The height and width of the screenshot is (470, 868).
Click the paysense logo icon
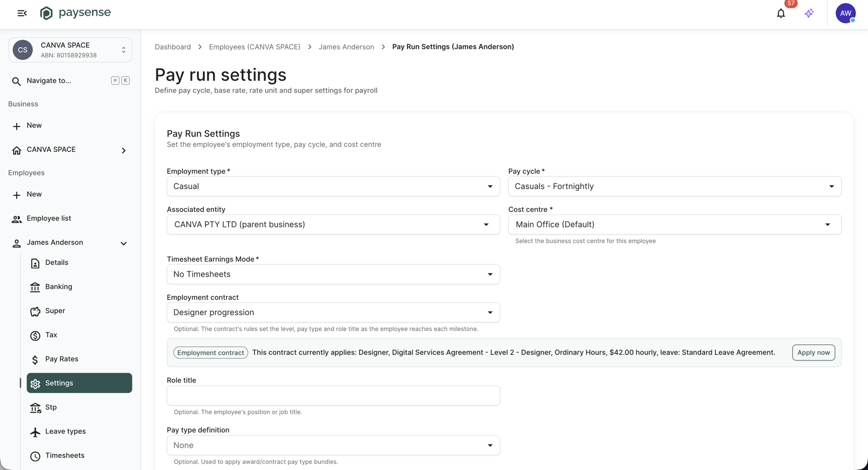point(46,13)
